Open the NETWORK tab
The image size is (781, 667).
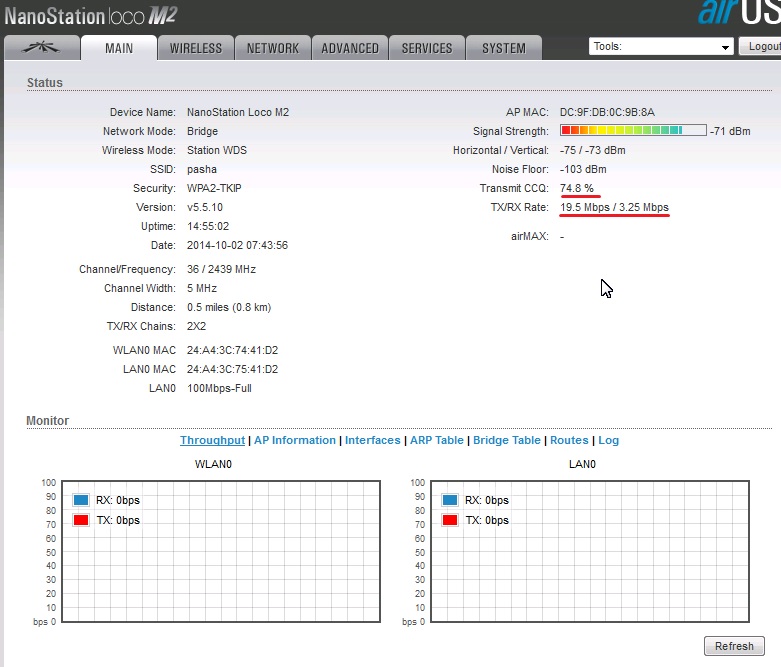click(273, 48)
